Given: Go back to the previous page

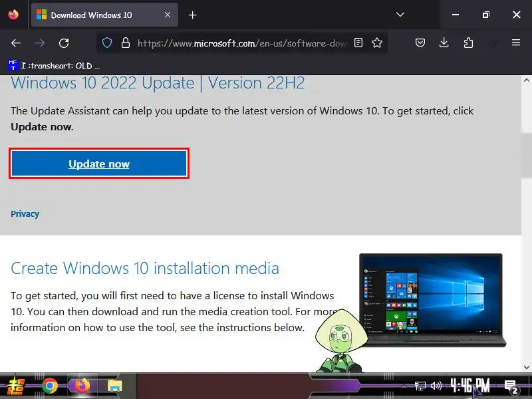Looking at the screenshot, I should click(16, 43).
